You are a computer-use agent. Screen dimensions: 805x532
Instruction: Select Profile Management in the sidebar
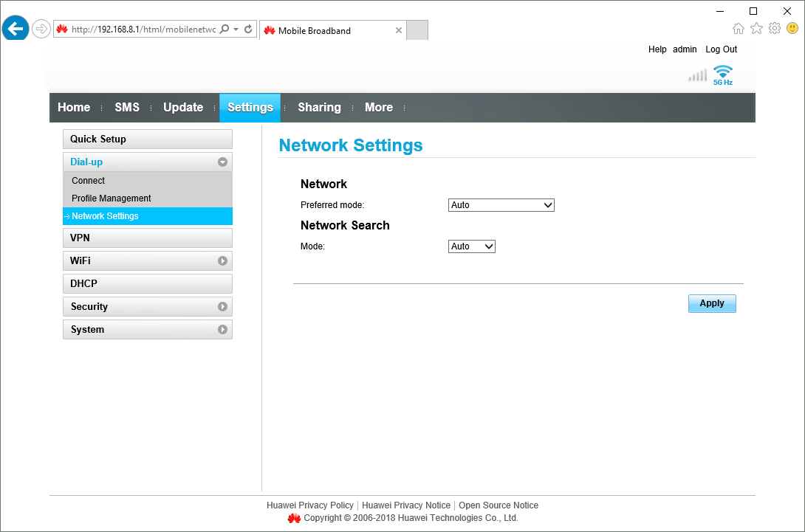[111, 198]
